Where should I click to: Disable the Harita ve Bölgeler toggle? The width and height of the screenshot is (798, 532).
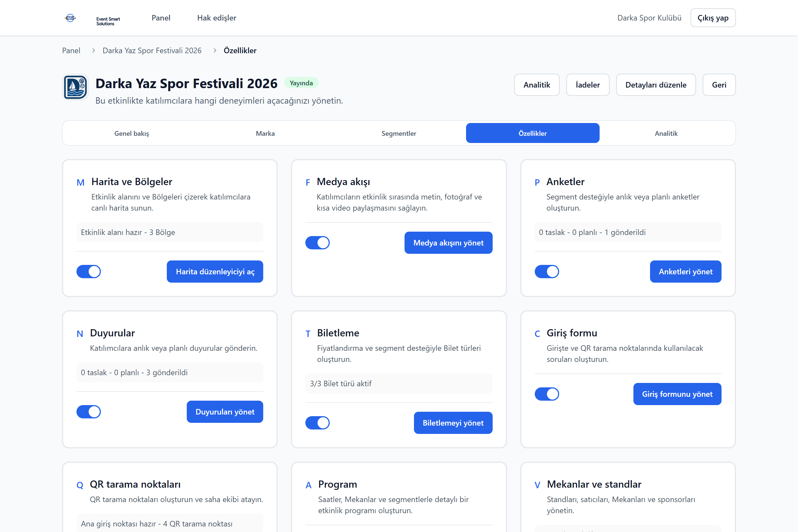pos(89,272)
